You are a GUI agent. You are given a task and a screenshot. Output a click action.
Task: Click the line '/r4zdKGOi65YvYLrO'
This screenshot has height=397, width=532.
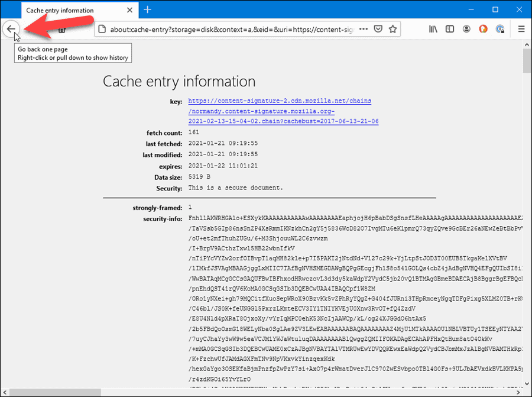click(x=219, y=379)
